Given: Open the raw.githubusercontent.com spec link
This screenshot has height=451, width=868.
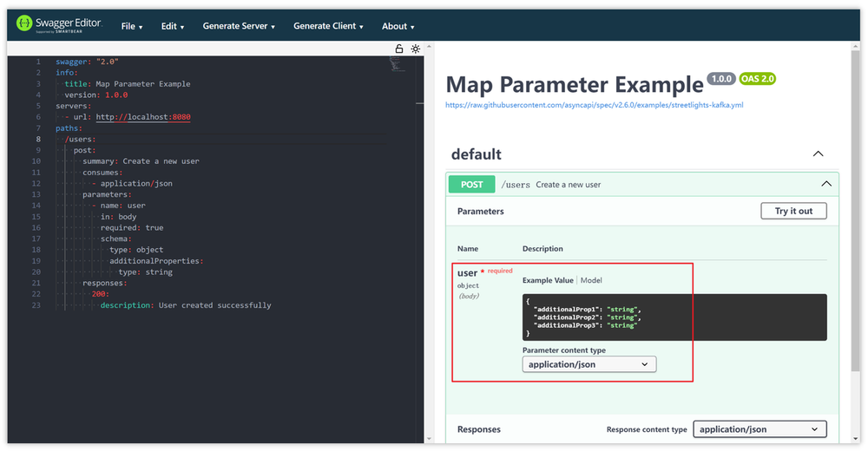Looking at the screenshot, I should 594,105.
